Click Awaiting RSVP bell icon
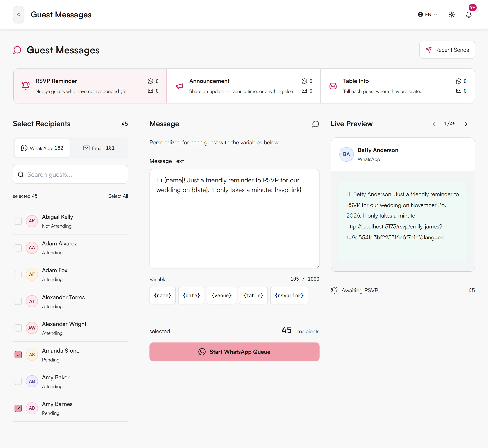488x448 pixels. 334,290
